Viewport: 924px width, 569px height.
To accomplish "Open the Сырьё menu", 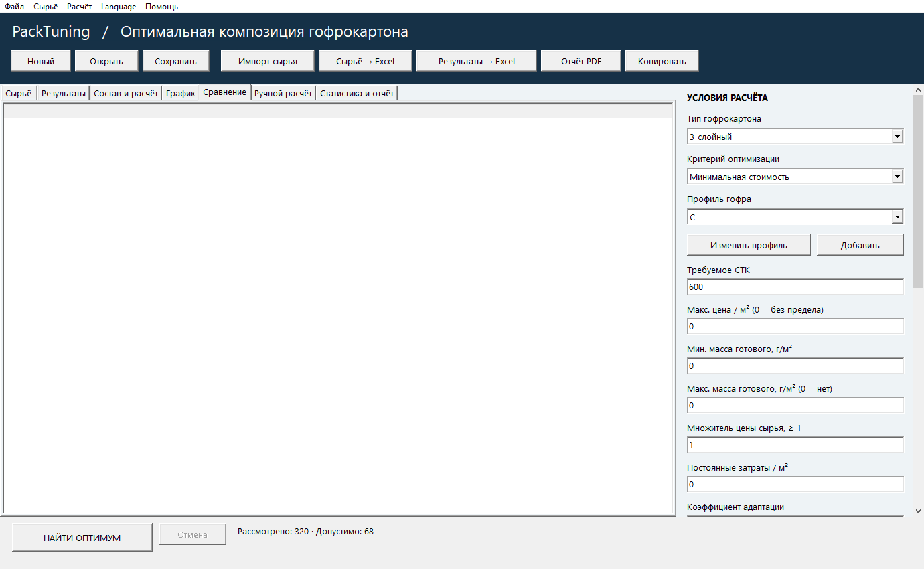I will coord(46,7).
